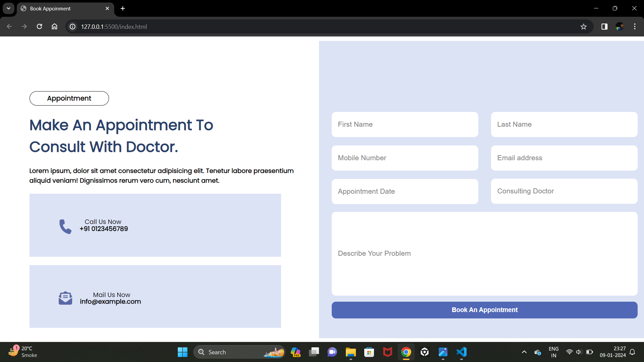Click the notification bell in the system tray

click(x=633, y=352)
